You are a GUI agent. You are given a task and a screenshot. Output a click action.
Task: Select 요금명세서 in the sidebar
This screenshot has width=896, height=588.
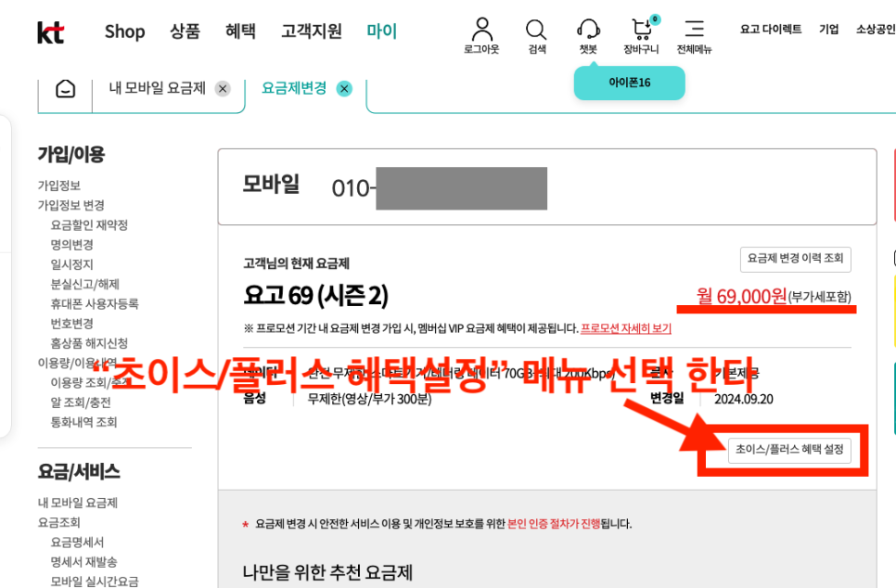tap(77, 542)
